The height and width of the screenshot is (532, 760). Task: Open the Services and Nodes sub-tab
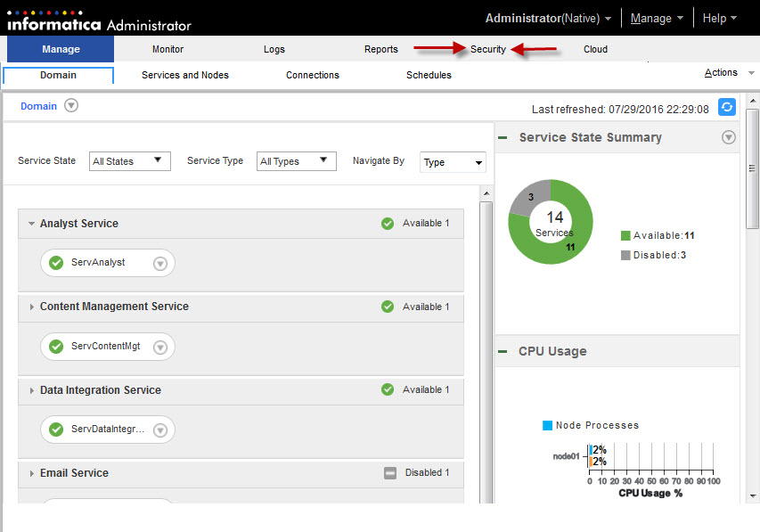point(185,75)
